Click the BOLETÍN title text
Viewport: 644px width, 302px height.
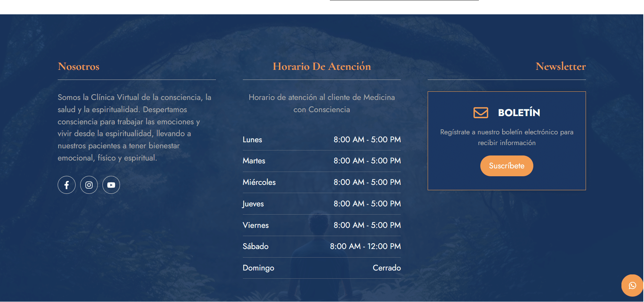tap(519, 112)
